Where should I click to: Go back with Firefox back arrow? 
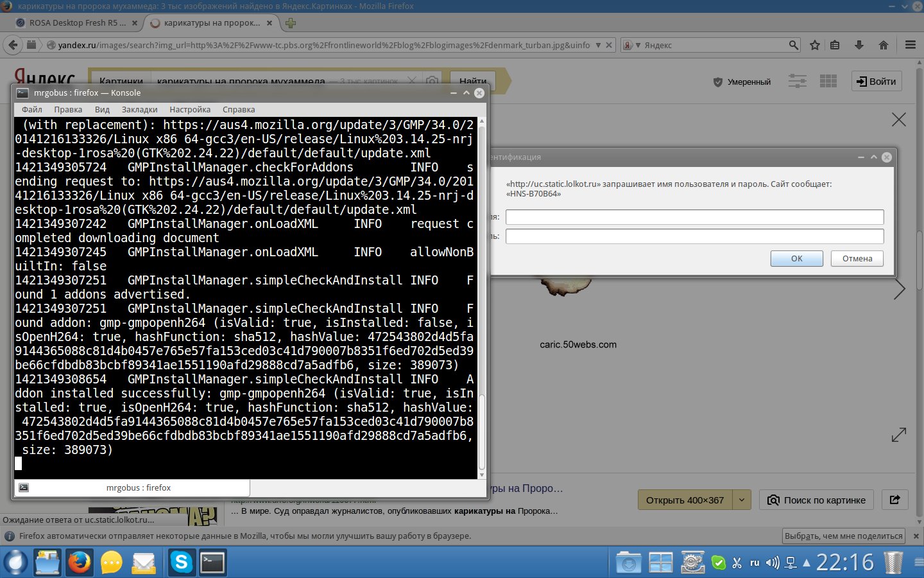pos(13,45)
